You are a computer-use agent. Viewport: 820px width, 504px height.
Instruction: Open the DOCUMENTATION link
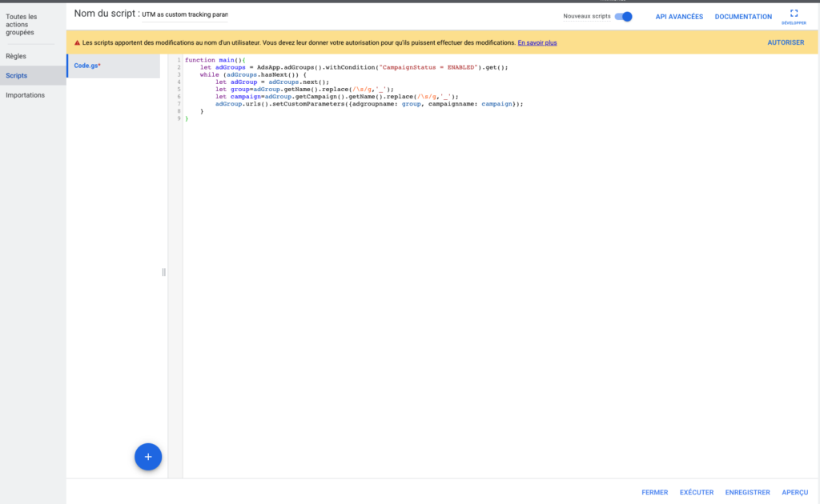[743, 17]
